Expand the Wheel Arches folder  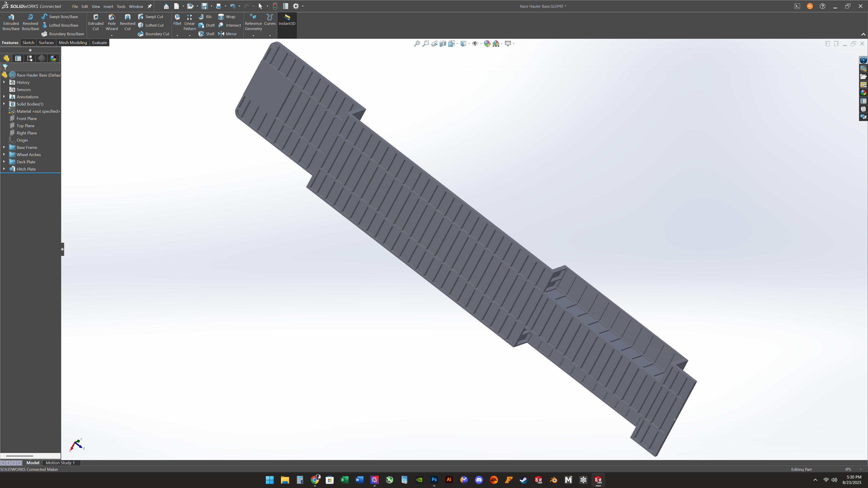[x=4, y=155]
